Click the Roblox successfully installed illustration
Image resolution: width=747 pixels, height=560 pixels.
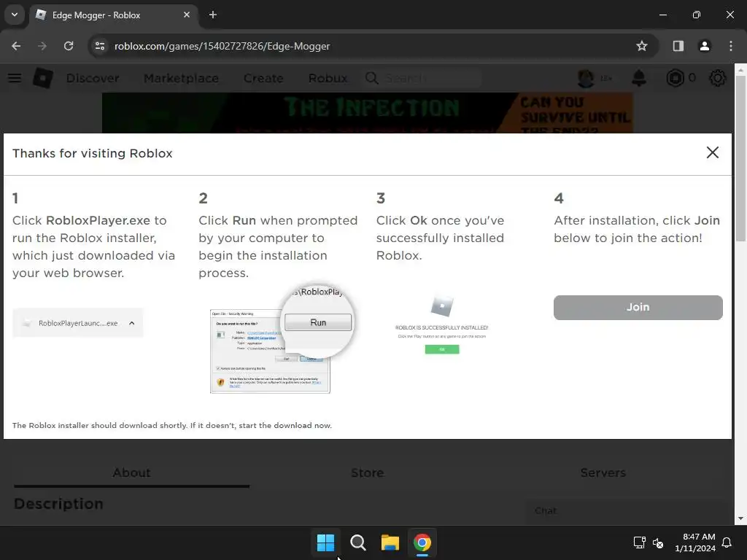[441, 325]
